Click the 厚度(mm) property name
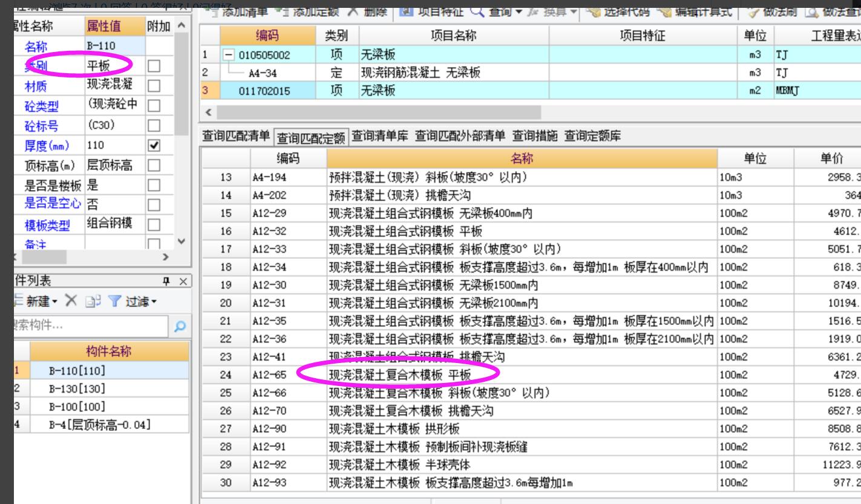 click(46, 146)
